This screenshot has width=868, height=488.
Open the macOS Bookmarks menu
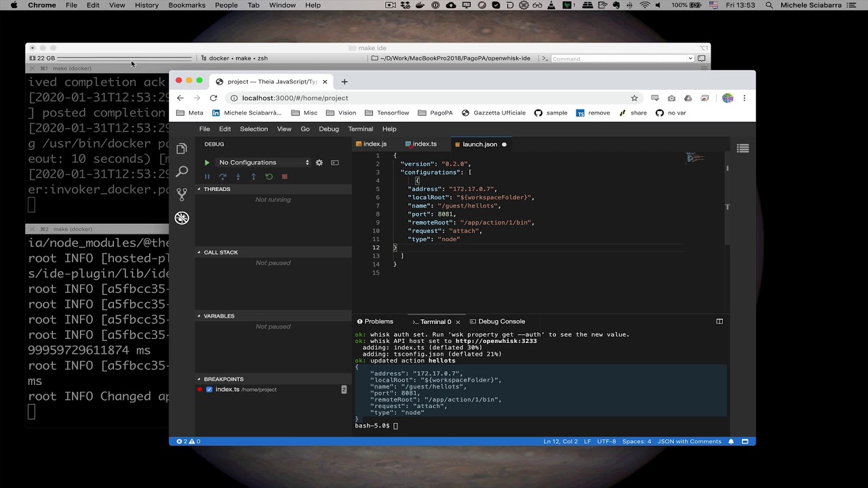tap(186, 5)
